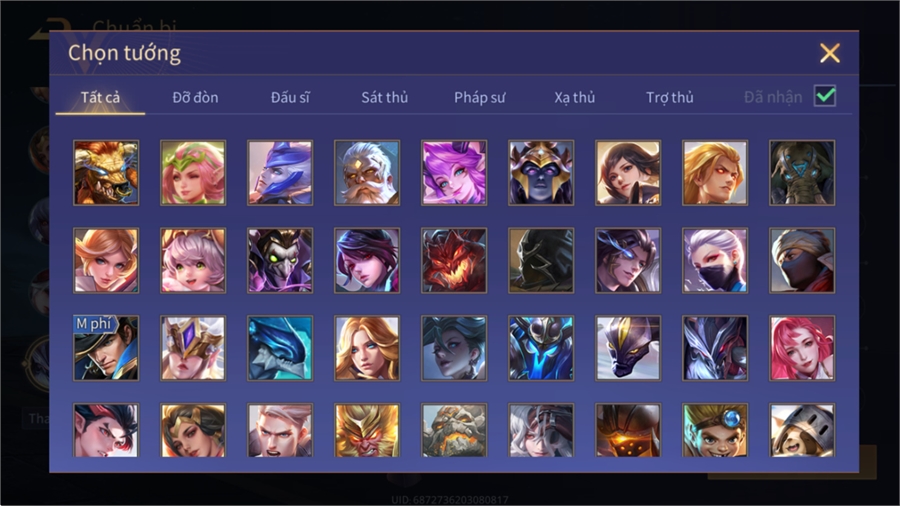The height and width of the screenshot is (506, 900).
Task: Pick the white-bearded old man hero
Action: pos(367,173)
